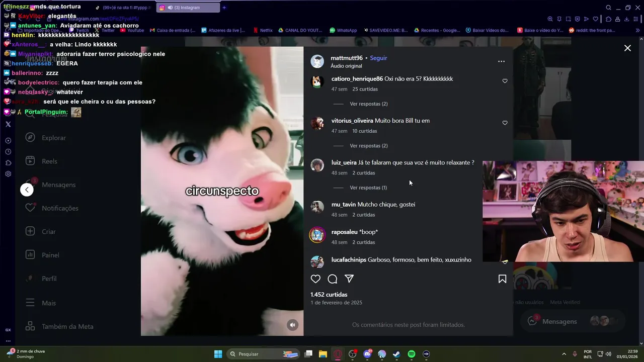Viewport: 644px width, 362px height.
Task: Open mattmutt96's profile picture
Action: [317, 61]
